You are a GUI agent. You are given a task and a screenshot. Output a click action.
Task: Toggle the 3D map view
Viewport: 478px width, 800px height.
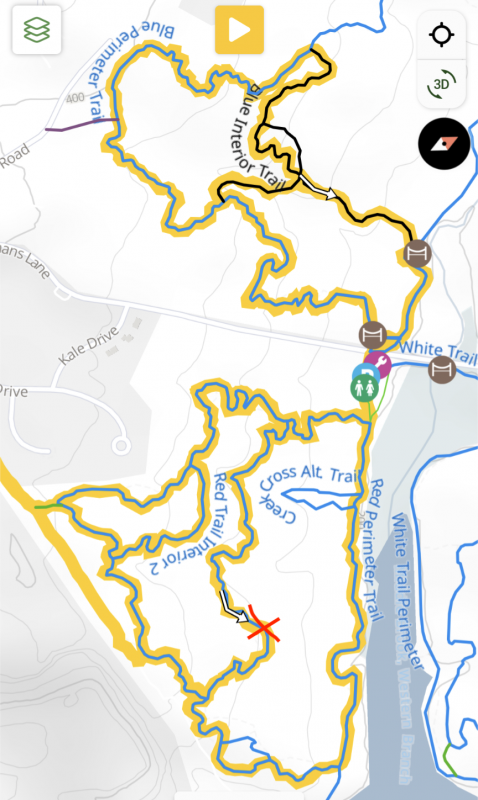coord(441,83)
